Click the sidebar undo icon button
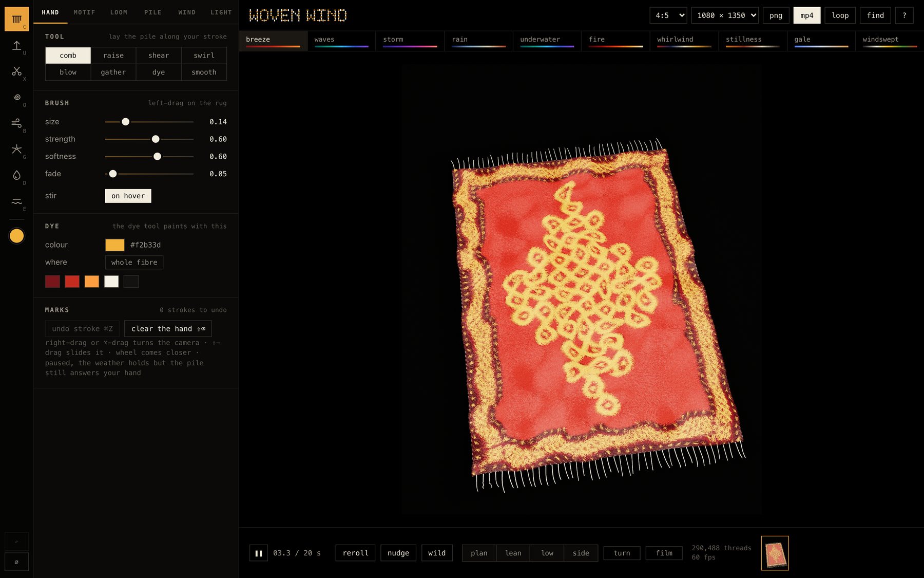This screenshot has height=578, width=924. tap(16, 542)
